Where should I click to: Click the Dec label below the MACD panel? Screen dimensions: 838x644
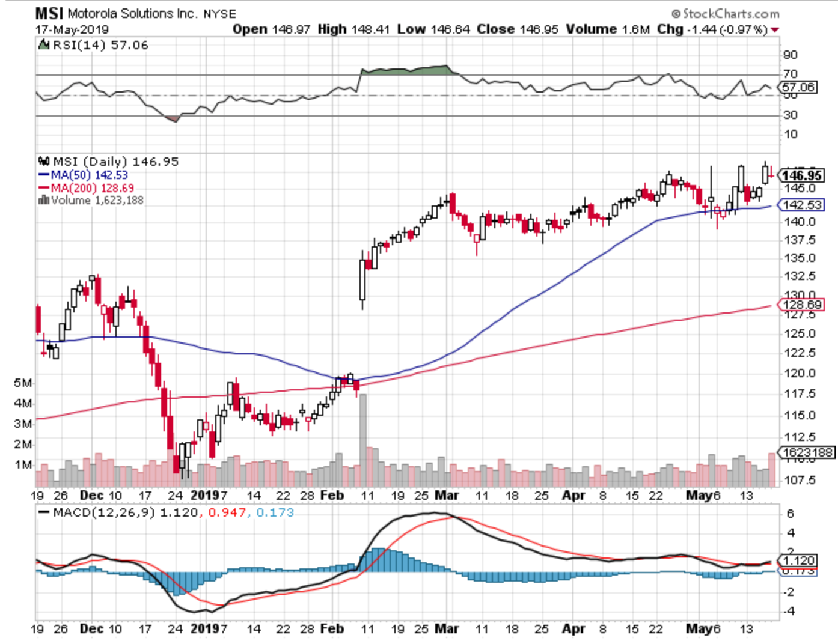[92, 629]
